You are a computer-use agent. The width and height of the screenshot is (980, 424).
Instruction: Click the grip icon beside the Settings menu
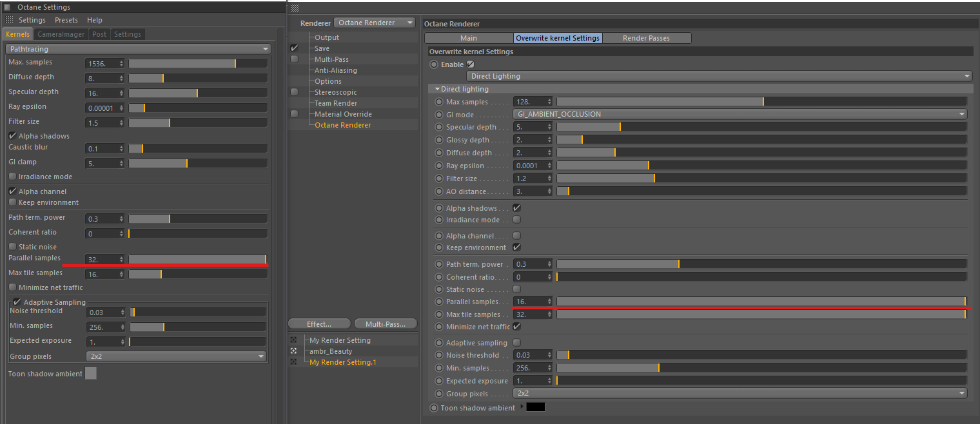[9, 21]
